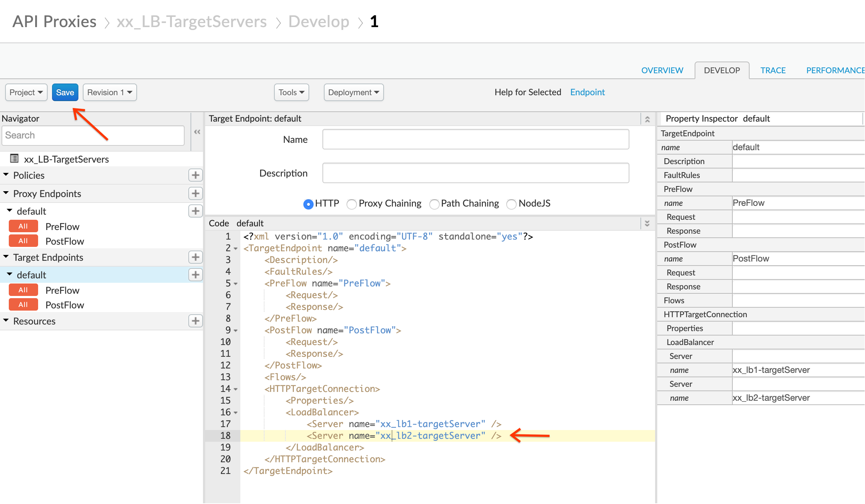Add a new policy with the plus icon

[196, 175]
